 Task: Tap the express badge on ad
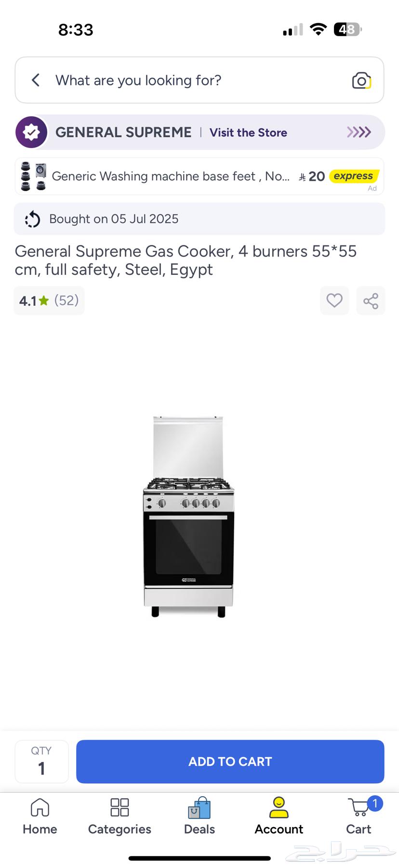[x=354, y=176]
